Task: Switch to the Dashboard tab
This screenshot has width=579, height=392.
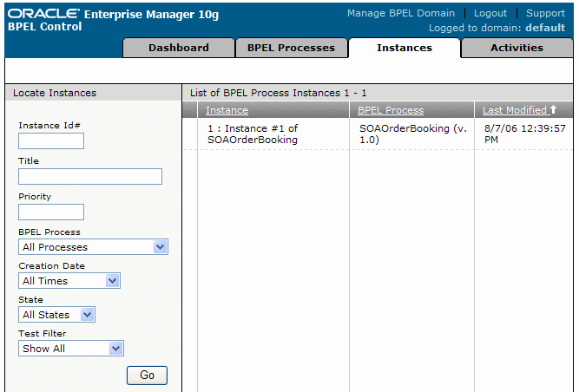Action: 179,48
